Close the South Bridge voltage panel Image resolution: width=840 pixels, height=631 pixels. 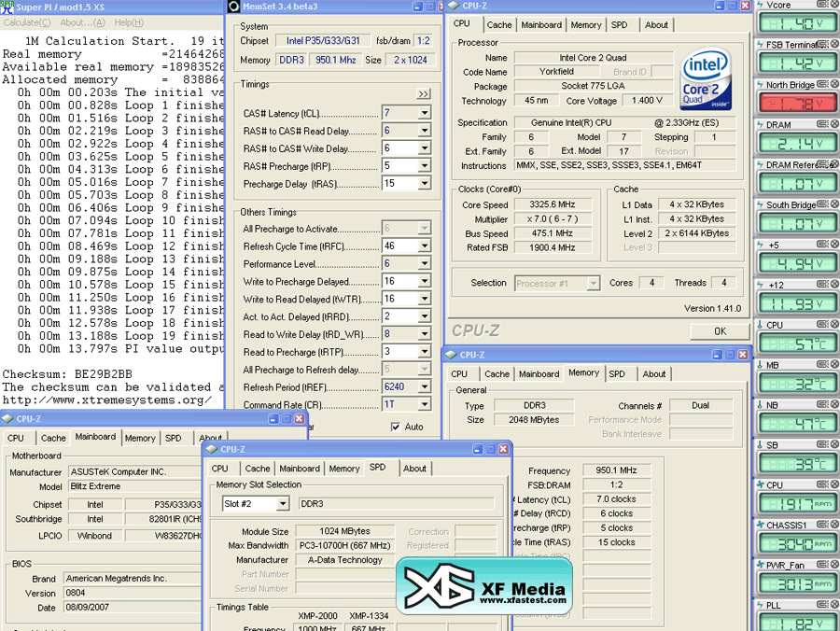pyautogui.click(x=834, y=204)
